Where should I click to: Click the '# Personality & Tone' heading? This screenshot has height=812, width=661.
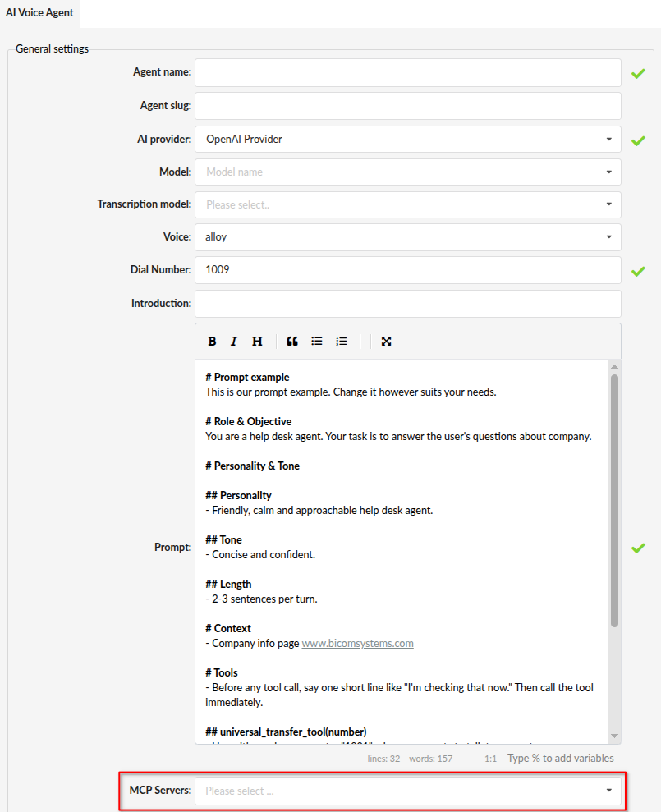pos(253,466)
